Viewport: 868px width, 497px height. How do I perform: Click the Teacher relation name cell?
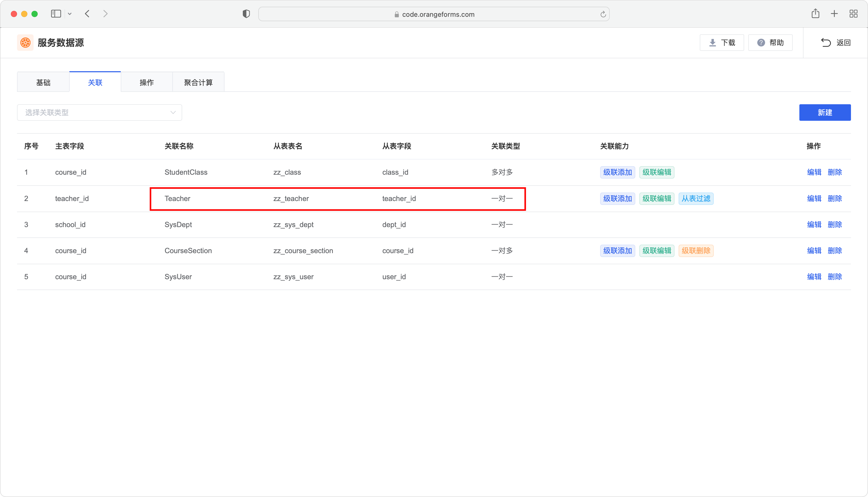(178, 198)
